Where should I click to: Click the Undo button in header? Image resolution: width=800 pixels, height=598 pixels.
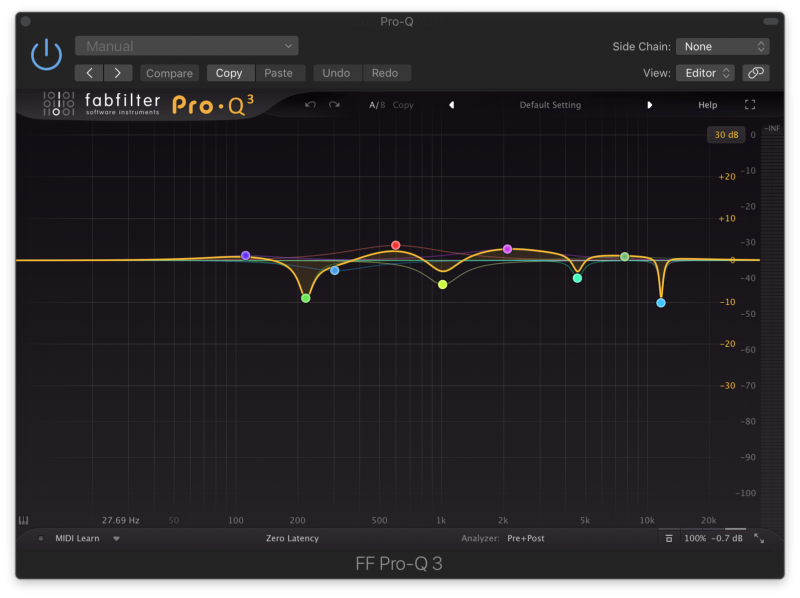[336, 73]
